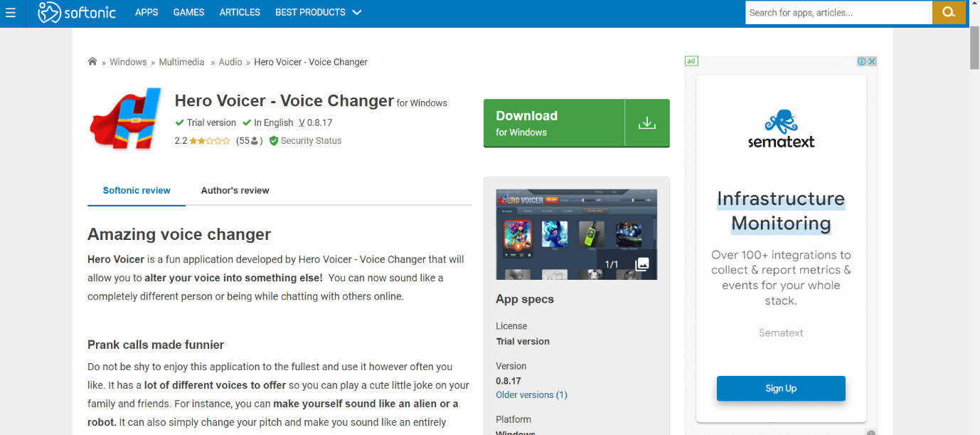Image resolution: width=980 pixels, height=435 pixels.
Task: Click version text 'V 0.8.17'
Action: 316,122
